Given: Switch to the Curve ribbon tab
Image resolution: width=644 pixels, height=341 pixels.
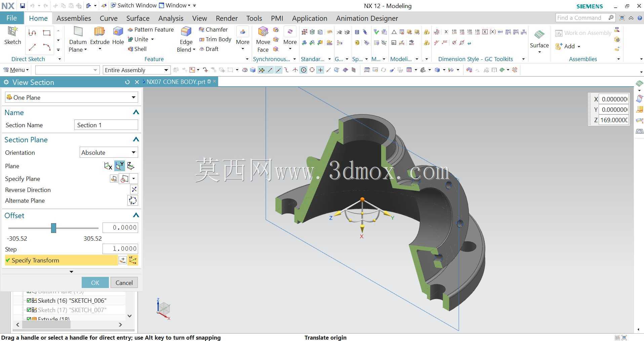Looking at the screenshot, I should pyautogui.click(x=109, y=18).
